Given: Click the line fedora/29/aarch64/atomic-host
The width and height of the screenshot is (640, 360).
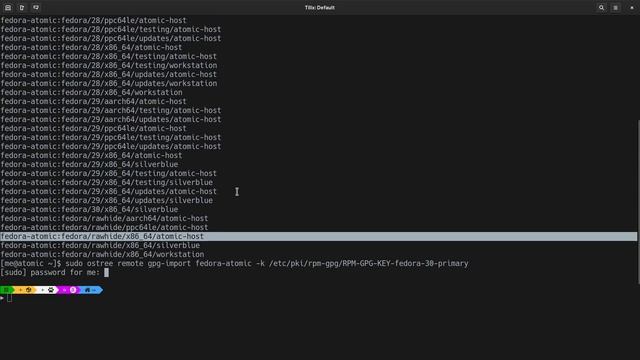Looking at the screenshot, I should tap(93, 101).
